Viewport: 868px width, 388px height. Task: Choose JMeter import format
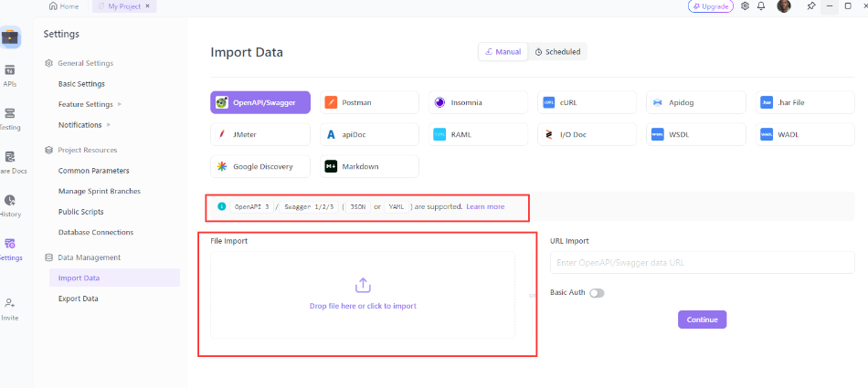coord(260,134)
